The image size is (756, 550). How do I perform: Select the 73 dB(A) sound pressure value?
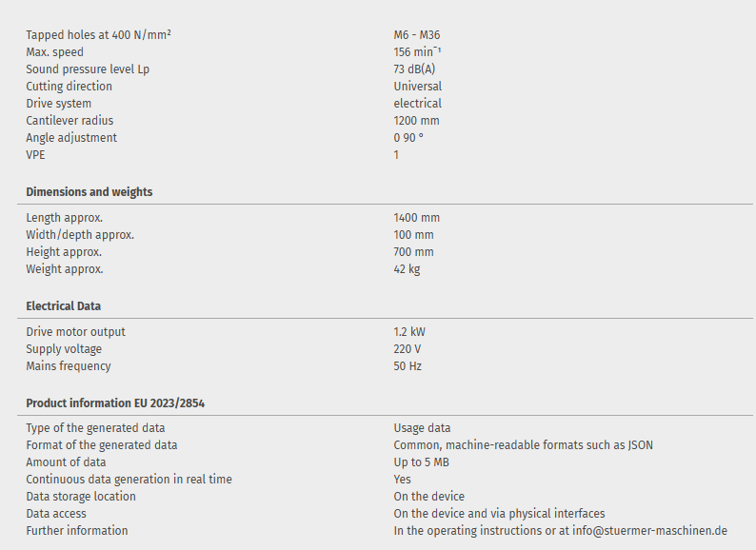pos(414,69)
